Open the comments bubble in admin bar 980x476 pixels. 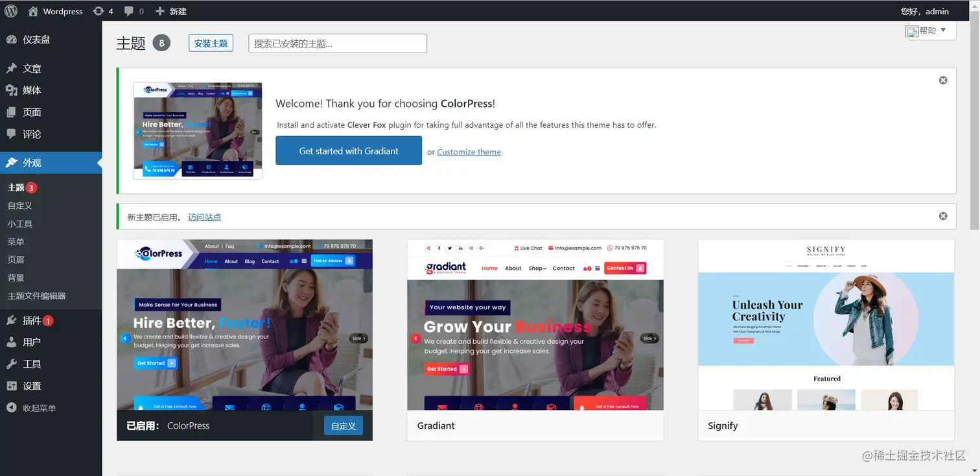click(134, 11)
